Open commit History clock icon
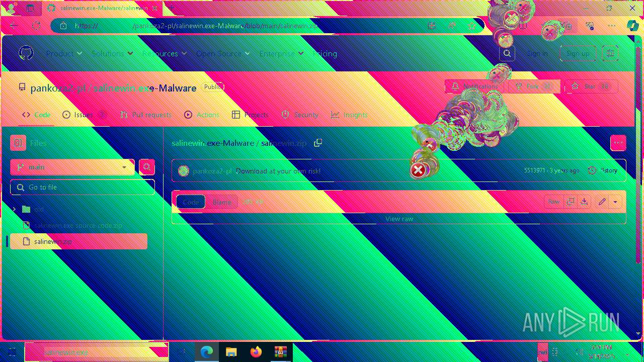644x362 pixels. 592,170
